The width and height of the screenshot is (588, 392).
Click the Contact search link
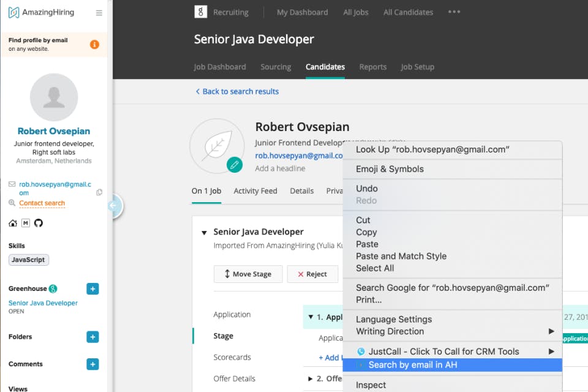click(42, 203)
